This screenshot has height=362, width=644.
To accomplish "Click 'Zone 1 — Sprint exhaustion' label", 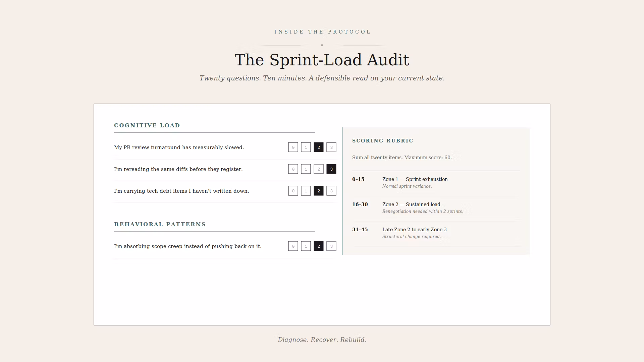I will (415, 179).
